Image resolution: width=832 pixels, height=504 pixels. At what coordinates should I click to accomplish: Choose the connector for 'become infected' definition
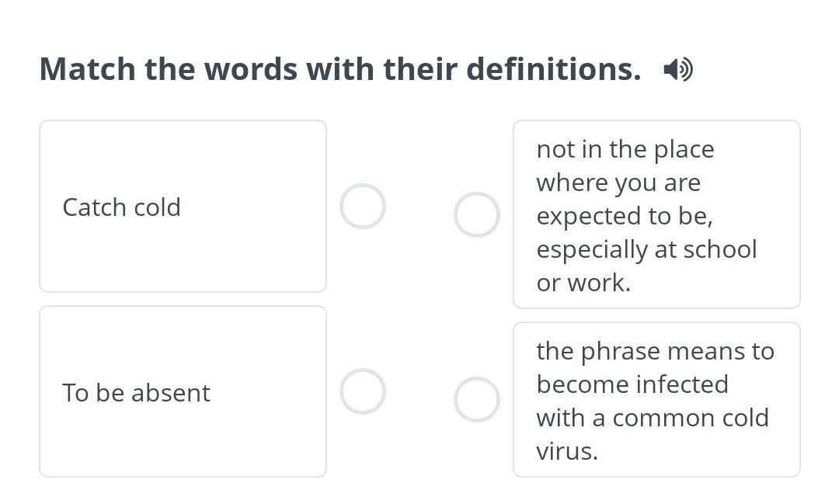coord(476,400)
